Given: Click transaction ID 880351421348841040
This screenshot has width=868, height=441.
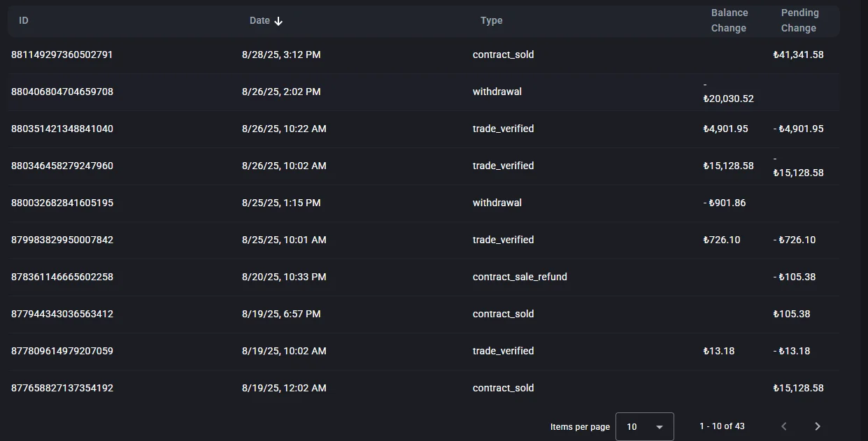Looking at the screenshot, I should pos(62,129).
